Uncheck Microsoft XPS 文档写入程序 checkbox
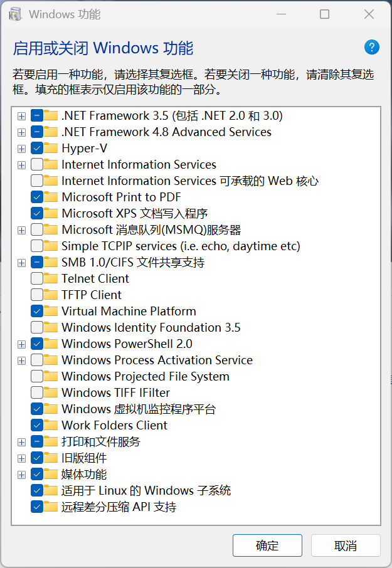This screenshot has height=568, width=392. [x=37, y=213]
